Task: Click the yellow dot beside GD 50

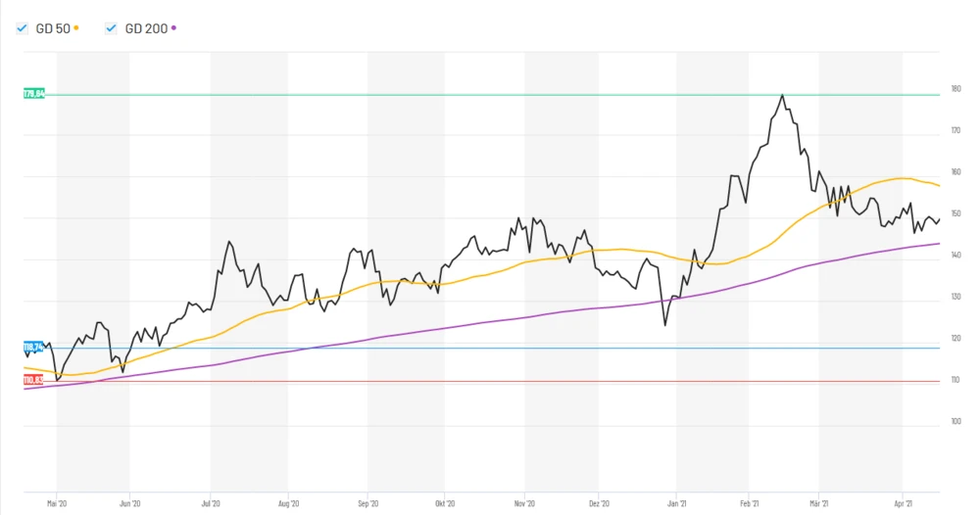Action: (76, 28)
